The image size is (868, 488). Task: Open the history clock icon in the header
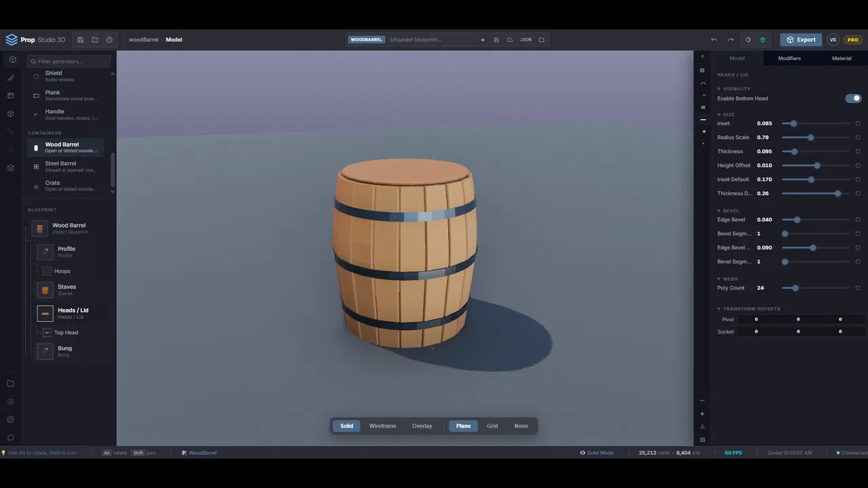(x=109, y=40)
